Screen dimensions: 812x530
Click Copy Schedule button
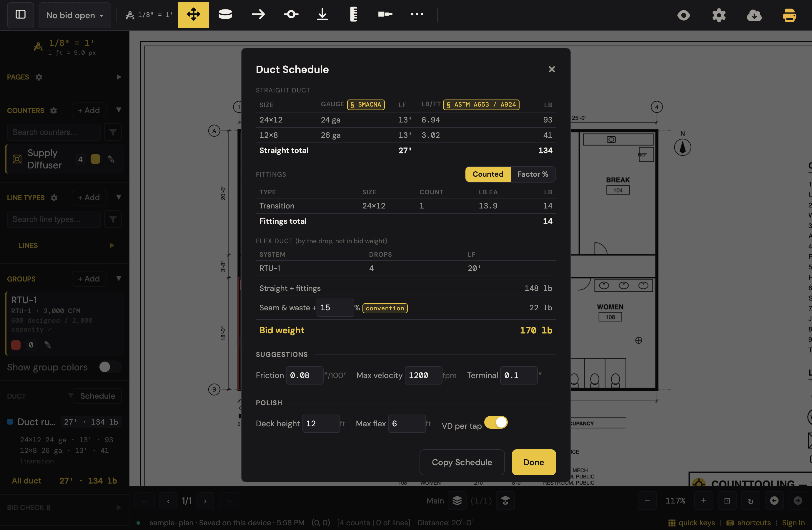[462, 462]
